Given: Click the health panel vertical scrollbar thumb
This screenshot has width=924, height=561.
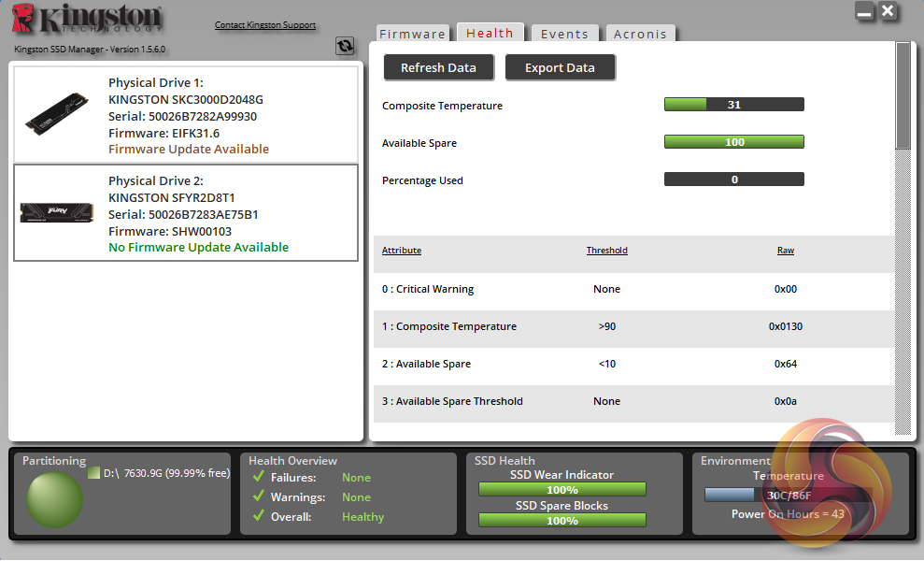Looking at the screenshot, I should (x=903, y=95).
